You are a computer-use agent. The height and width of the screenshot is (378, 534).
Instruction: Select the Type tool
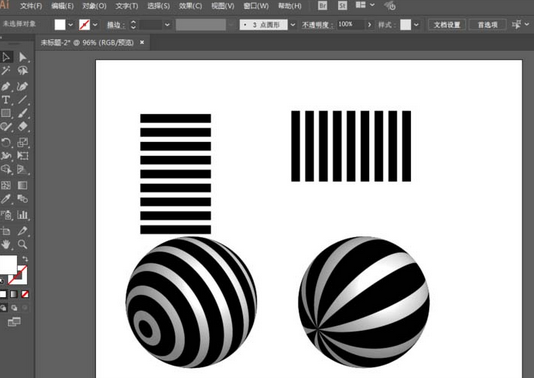click(x=6, y=100)
